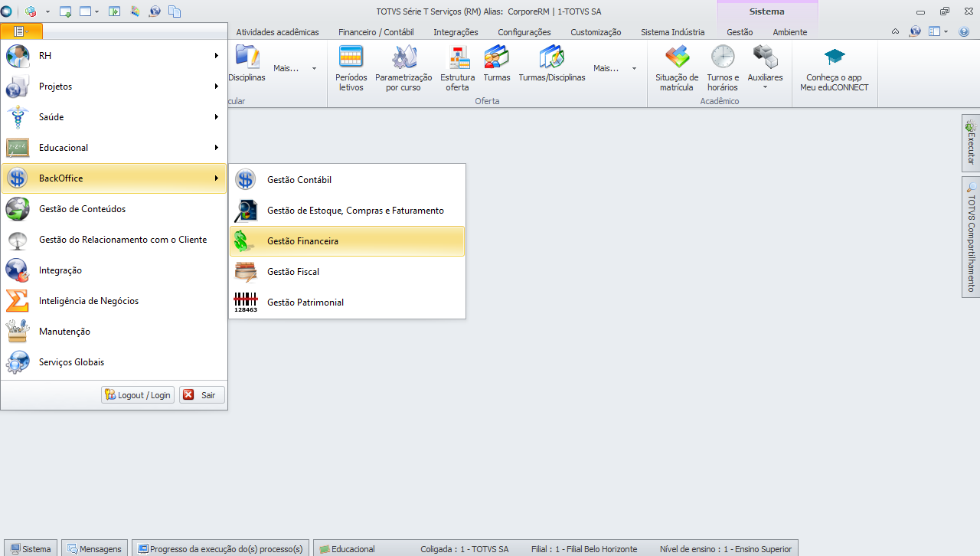Image resolution: width=980 pixels, height=556 pixels.
Task: Click the TOTVS logo icon in title bar
Action: (7, 11)
